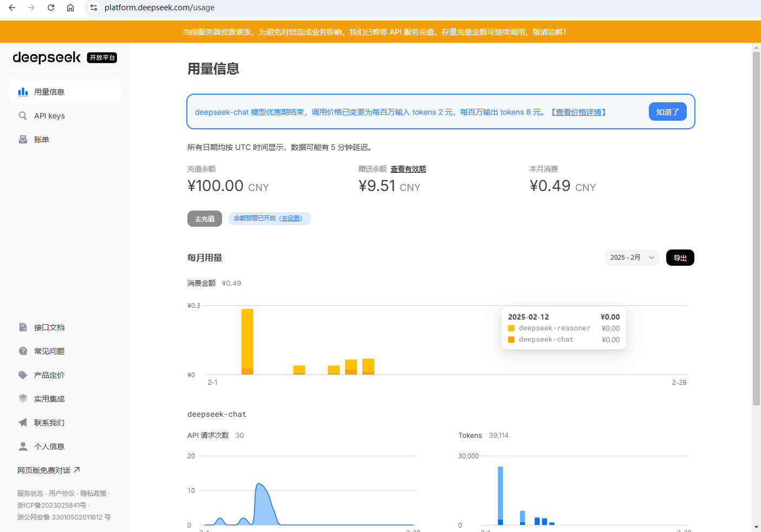The width and height of the screenshot is (761, 532).
Task: Select 常见问题 in the sidebar
Action: tap(65, 351)
